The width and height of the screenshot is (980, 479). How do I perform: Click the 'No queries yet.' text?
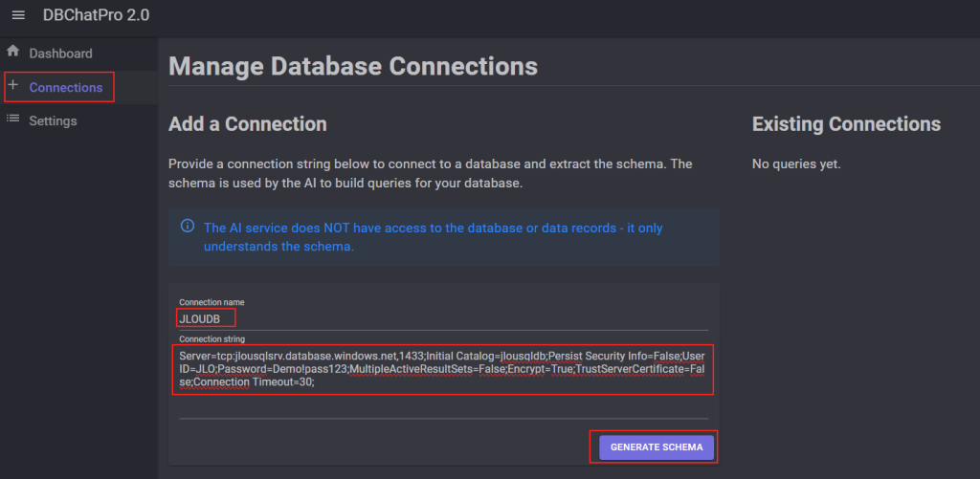(796, 164)
